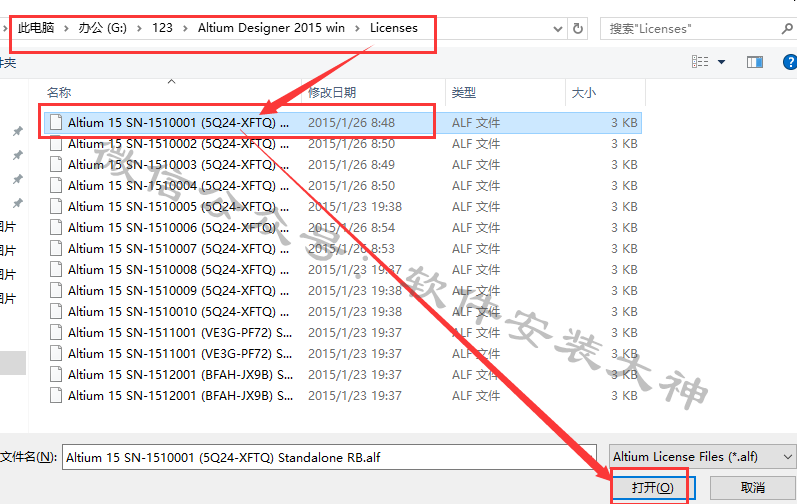Go to Altium Designer 2015 win breadcrumb
Screen dimensions: 797x504
271,28
